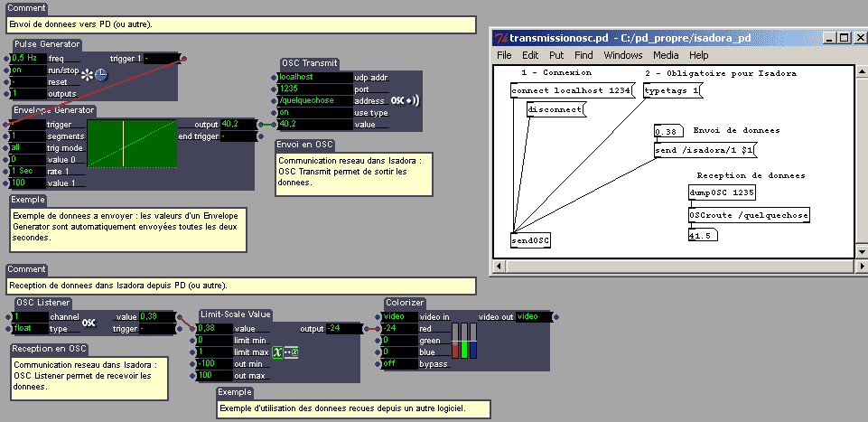Open the Put menu in Pd
The height and width of the screenshot is (422, 868).
click(x=556, y=56)
